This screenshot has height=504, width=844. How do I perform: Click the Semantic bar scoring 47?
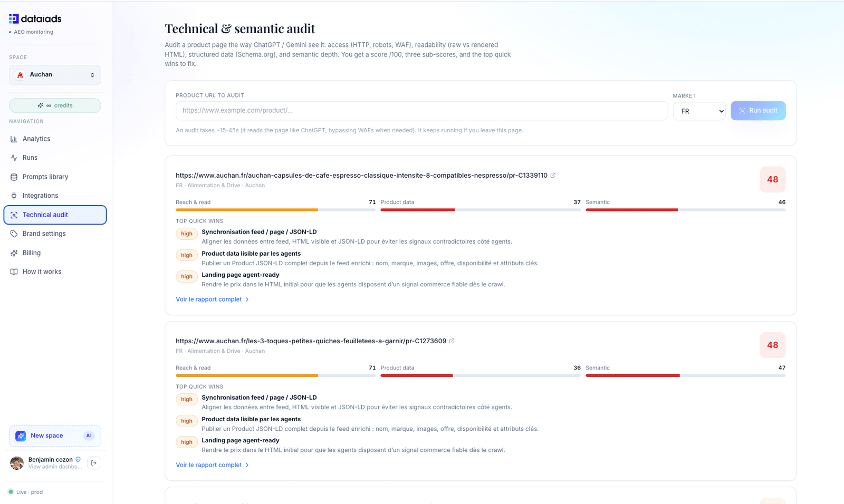[x=685, y=375]
